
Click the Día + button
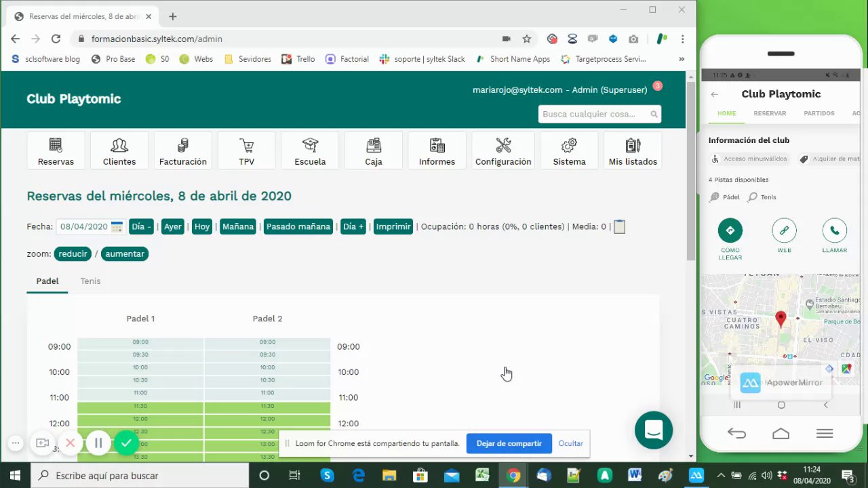coord(353,226)
